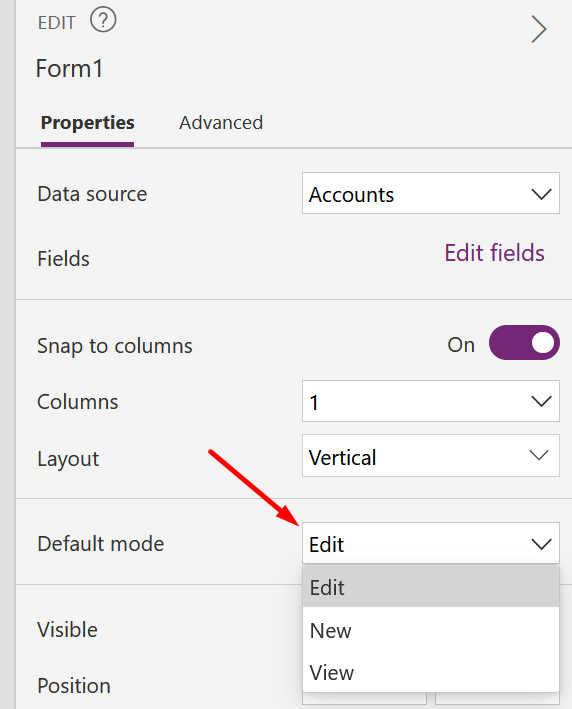The image size is (572, 709).
Task: Choose New from the Default mode list
Action: point(431,630)
